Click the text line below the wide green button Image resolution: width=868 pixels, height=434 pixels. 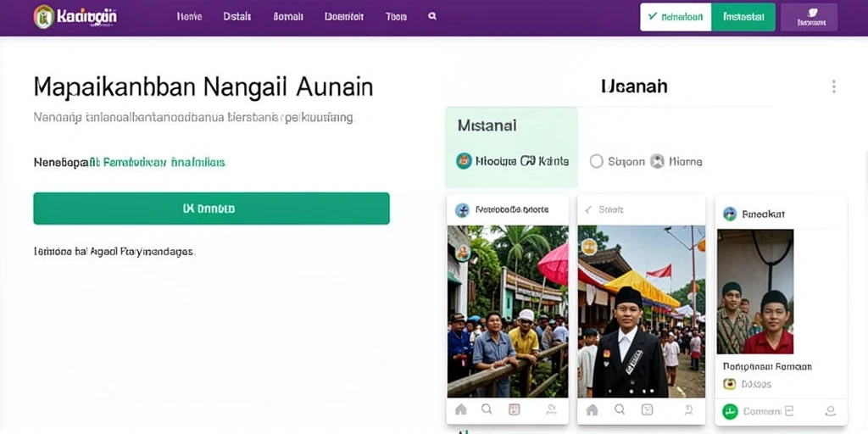point(114,251)
